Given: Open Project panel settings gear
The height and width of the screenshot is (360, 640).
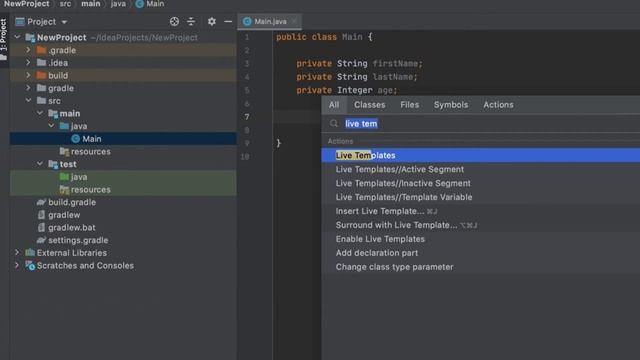Looking at the screenshot, I should click(211, 22).
